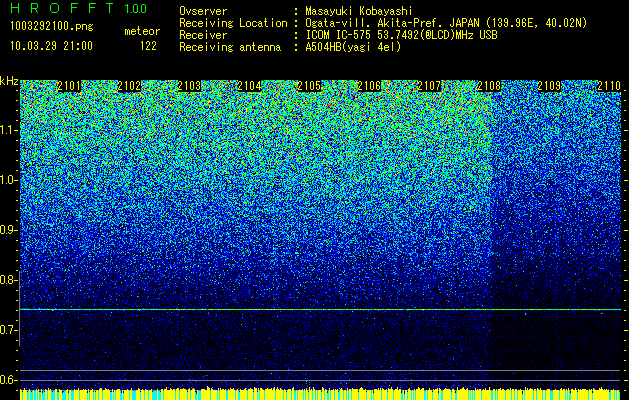
Task: Click the meteor count 122
Action: (x=148, y=46)
